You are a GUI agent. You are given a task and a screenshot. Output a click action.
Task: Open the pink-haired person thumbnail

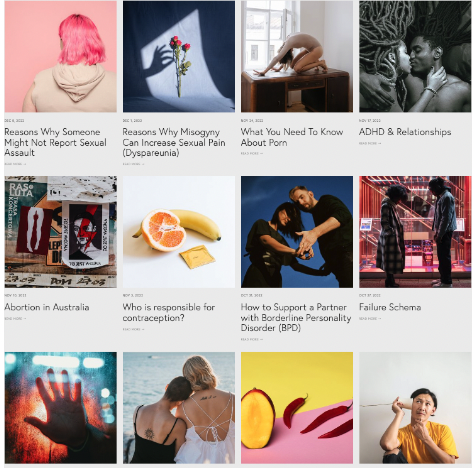[61, 56]
